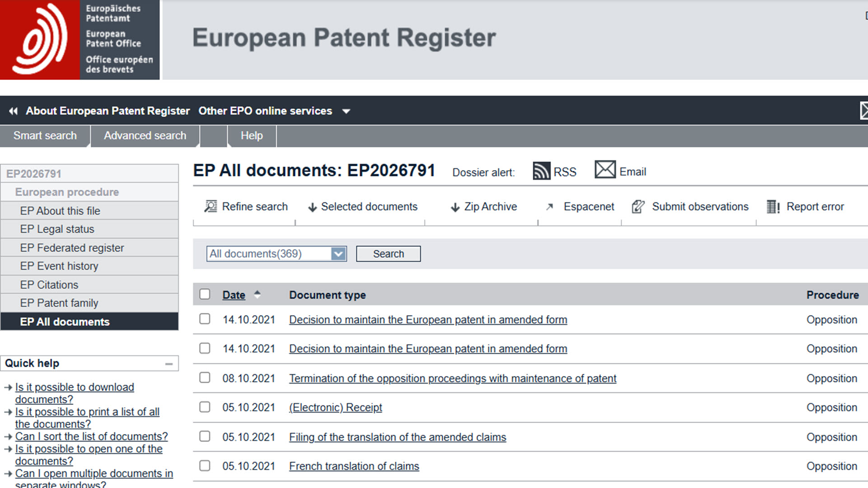Select the French translation of claims checkbox
This screenshot has height=488, width=868.
click(x=205, y=466)
